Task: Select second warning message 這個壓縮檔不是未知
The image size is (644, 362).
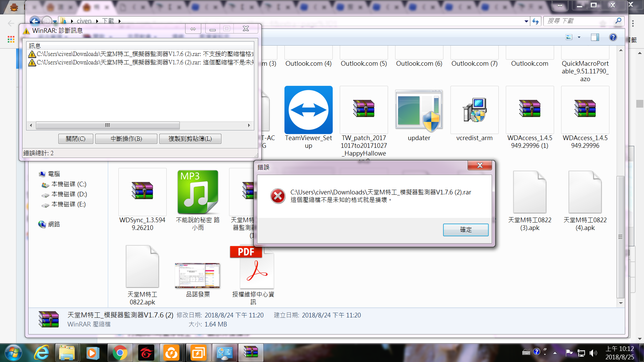Action: (141, 62)
